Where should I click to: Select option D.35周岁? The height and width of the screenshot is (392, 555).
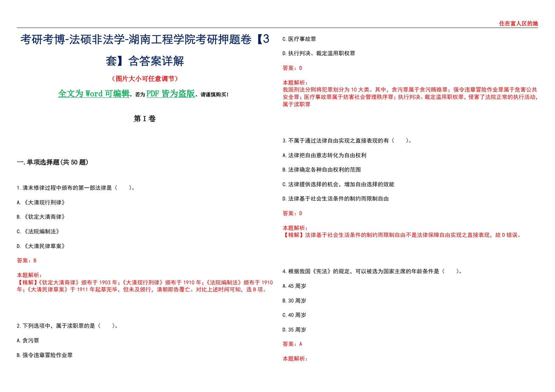(294, 329)
